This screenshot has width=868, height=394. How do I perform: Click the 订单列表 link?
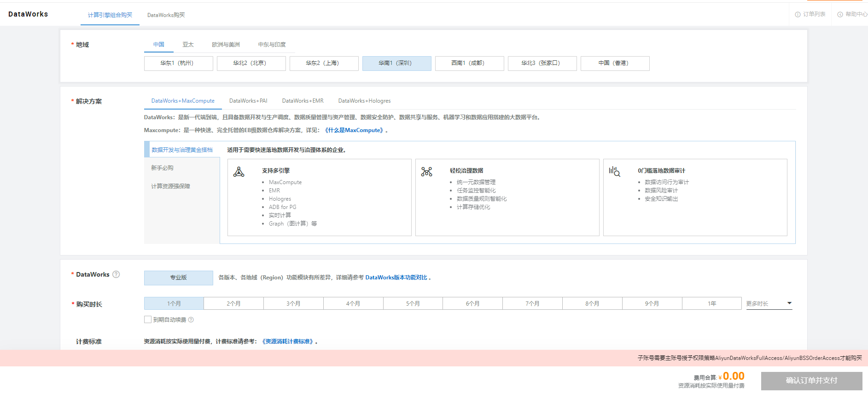[x=814, y=15]
